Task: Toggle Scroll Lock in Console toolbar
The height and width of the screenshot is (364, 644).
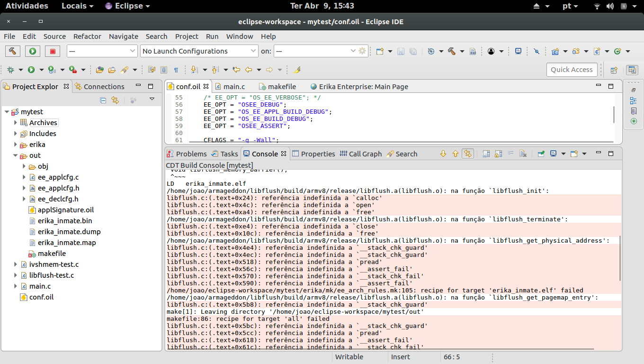Action: click(498, 154)
